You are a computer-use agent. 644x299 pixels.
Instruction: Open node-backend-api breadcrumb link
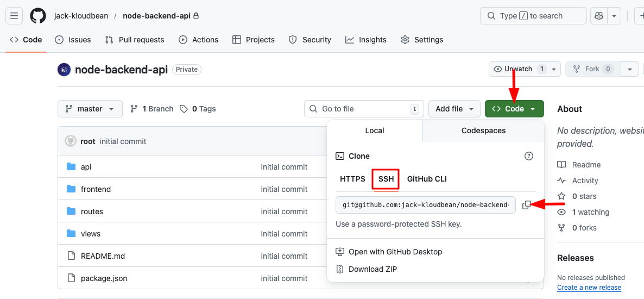tap(157, 16)
